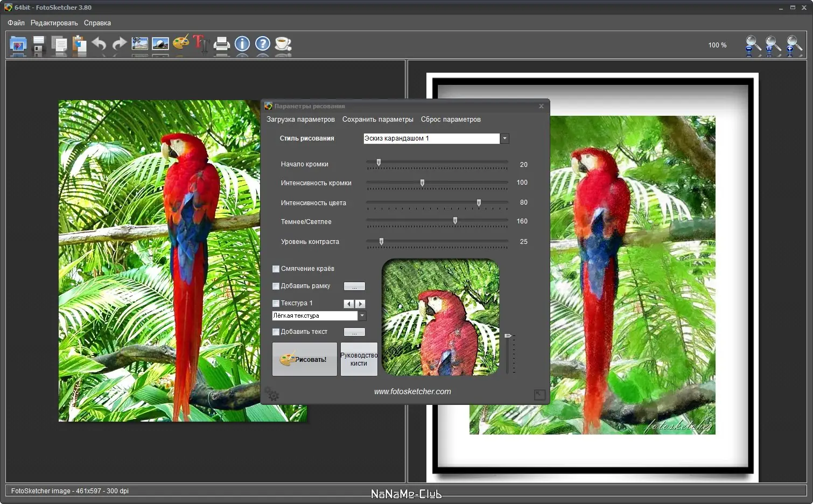
Task: Open the Редактировать menu
Action: click(x=54, y=23)
